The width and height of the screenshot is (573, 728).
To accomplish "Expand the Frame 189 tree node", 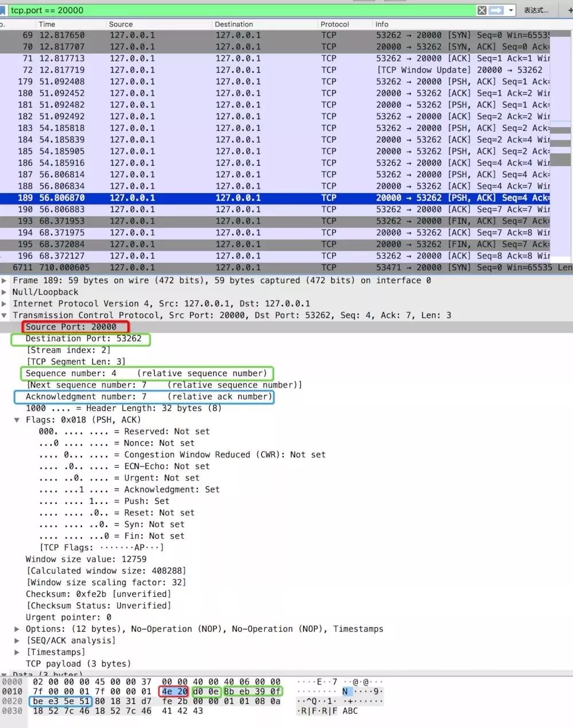I will 5,280.
